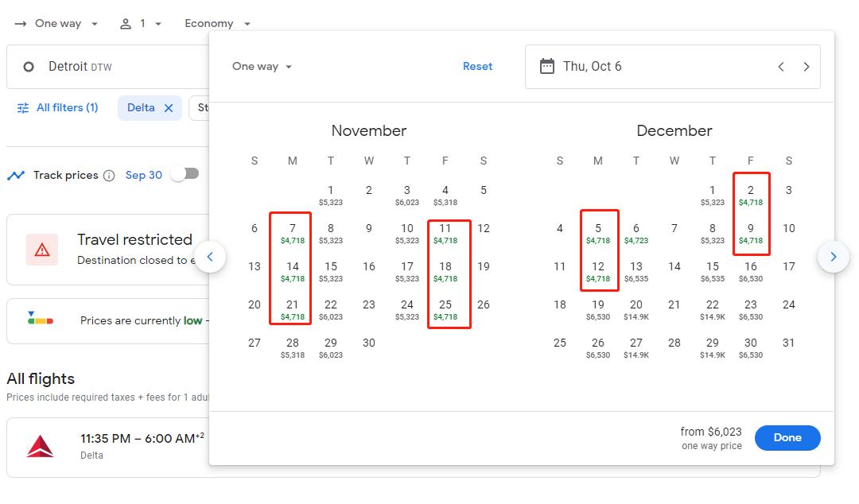Select November 7 at $4,718

pos(293,233)
